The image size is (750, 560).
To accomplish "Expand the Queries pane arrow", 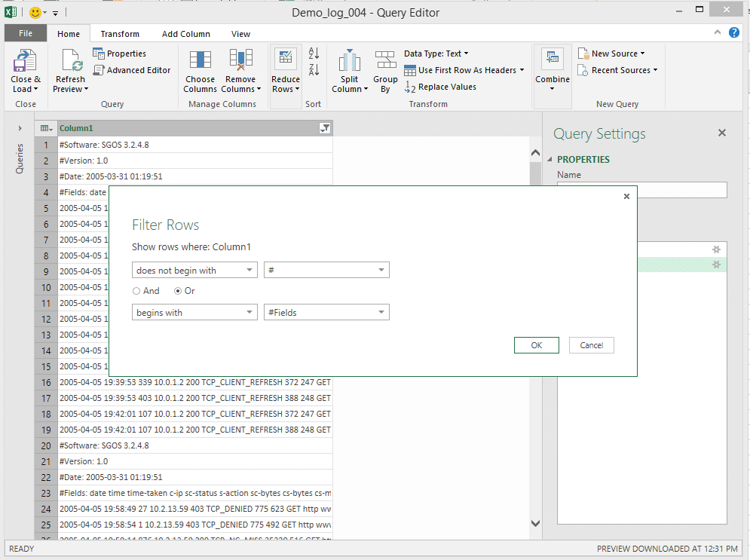I will 20,128.
